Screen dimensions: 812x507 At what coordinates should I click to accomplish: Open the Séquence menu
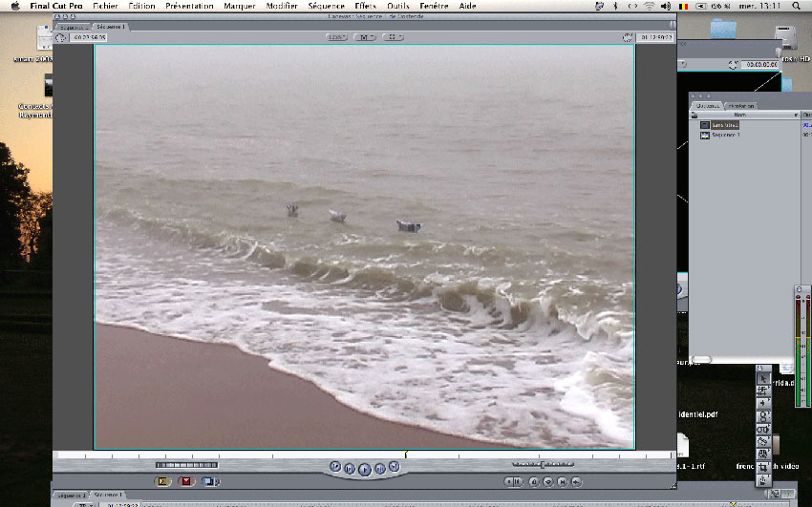(326, 6)
